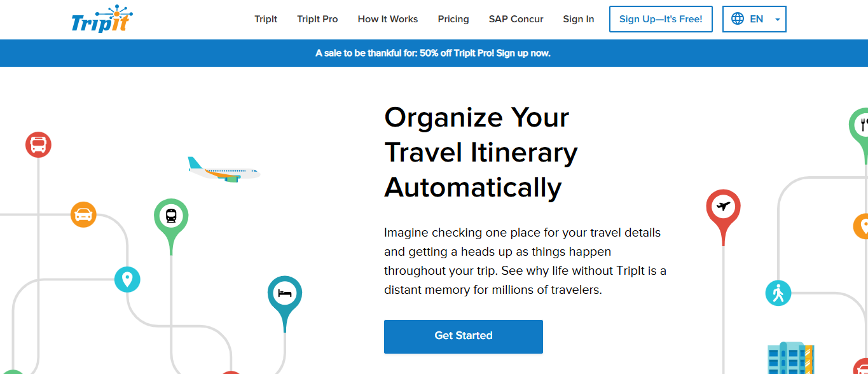Click the red bus map pin icon

pos(38,144)
